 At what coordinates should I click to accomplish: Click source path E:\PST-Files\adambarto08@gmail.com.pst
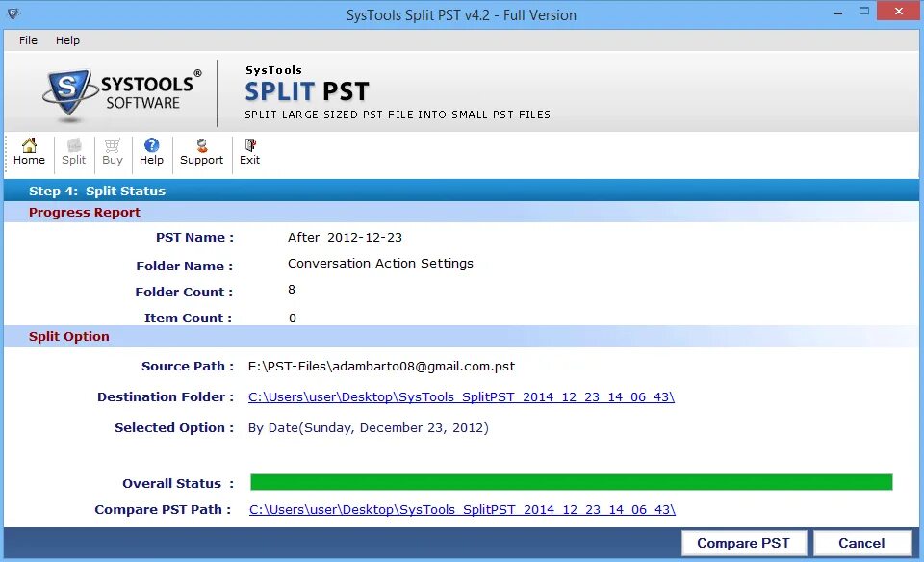pos(381,367)
